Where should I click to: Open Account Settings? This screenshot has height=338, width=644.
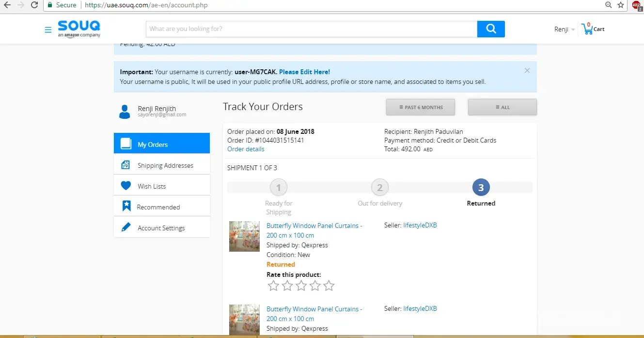pos(162,227)
